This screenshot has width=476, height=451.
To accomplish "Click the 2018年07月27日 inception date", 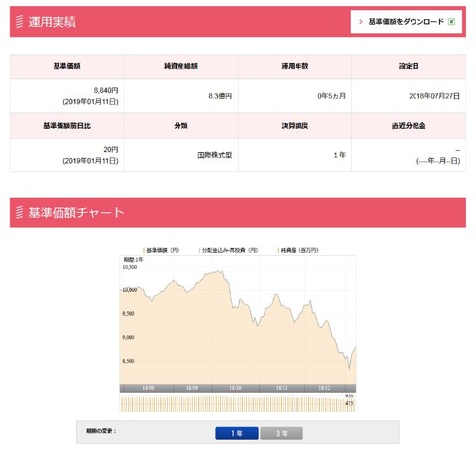I will (x=434, y=96).
